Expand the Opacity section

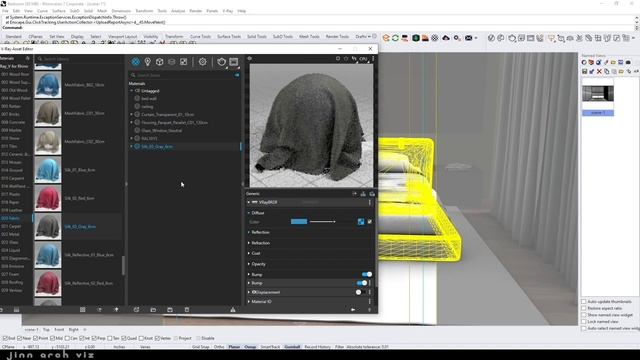click(249, 264)
